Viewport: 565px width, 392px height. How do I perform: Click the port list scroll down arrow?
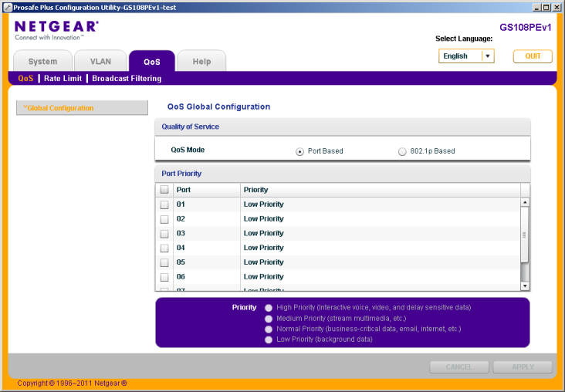click(x=525, y=286)
